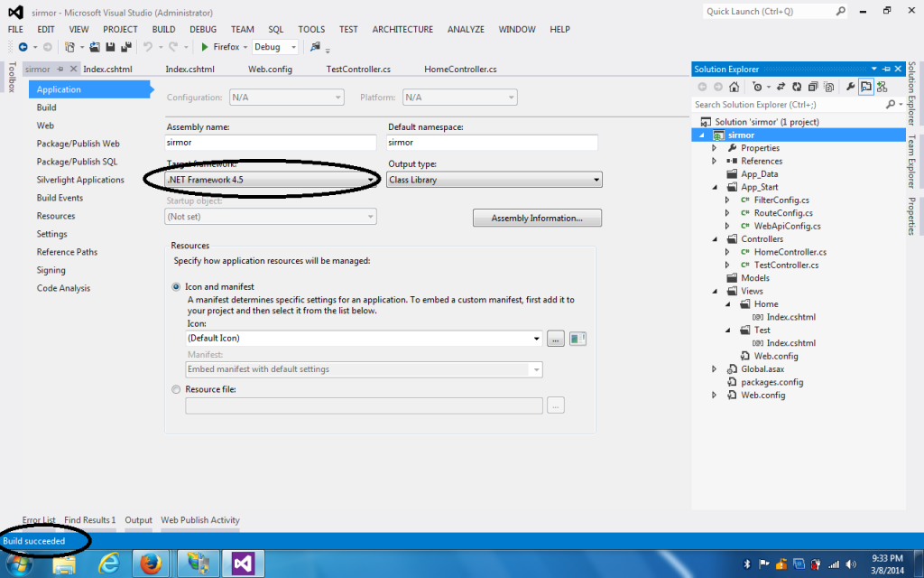This screenshot has height=578, width=924.
Task: Switch to the Web.config editor tab
Action: click(270, 69)
